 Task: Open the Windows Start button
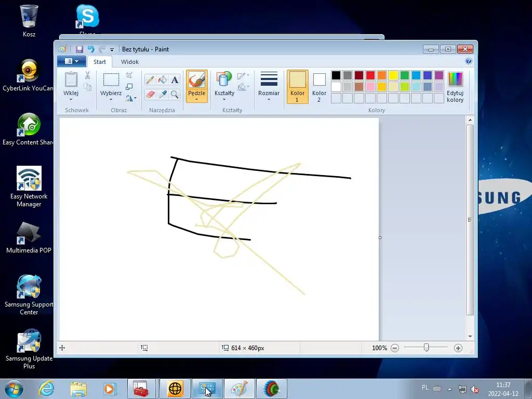tap(14, 389)
